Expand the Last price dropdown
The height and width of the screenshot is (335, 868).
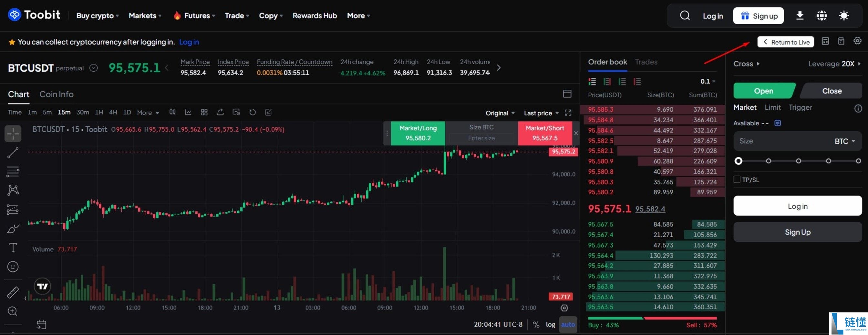[x=541, y=113]
